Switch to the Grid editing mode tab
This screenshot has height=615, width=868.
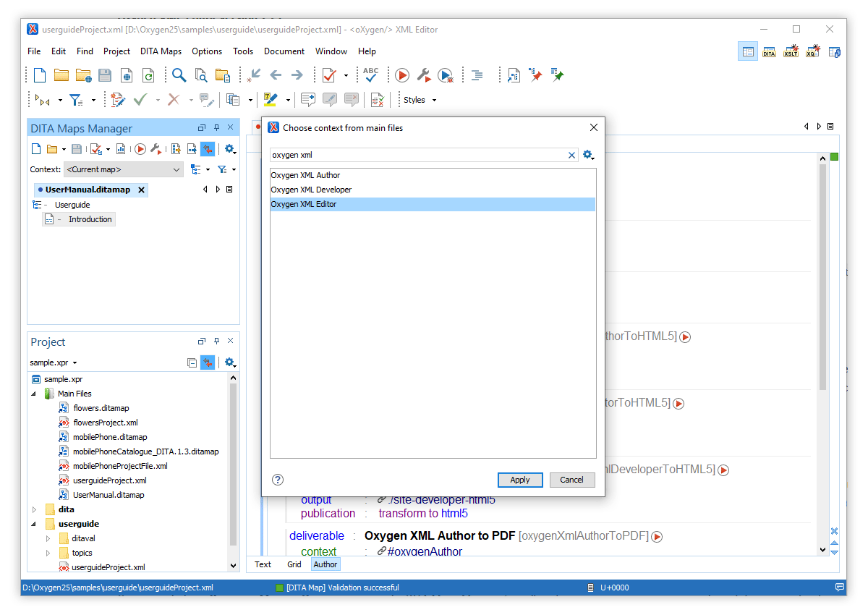294,564
